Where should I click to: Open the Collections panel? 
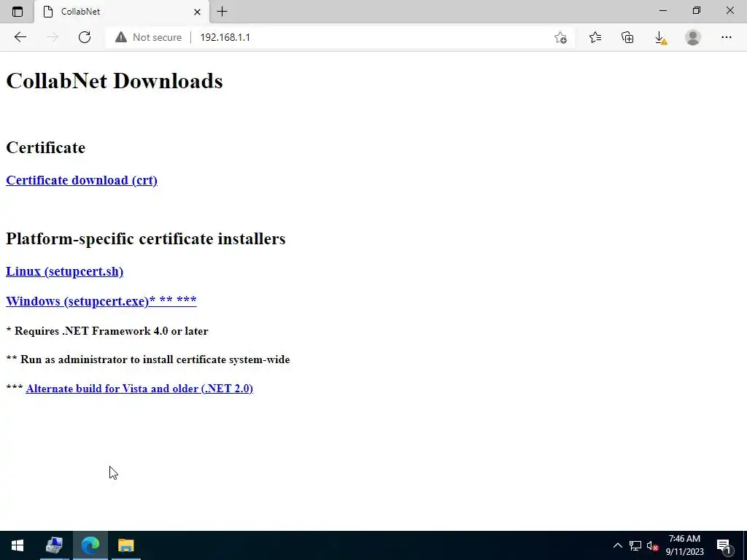pyautogui.click(x=627, y=37)
